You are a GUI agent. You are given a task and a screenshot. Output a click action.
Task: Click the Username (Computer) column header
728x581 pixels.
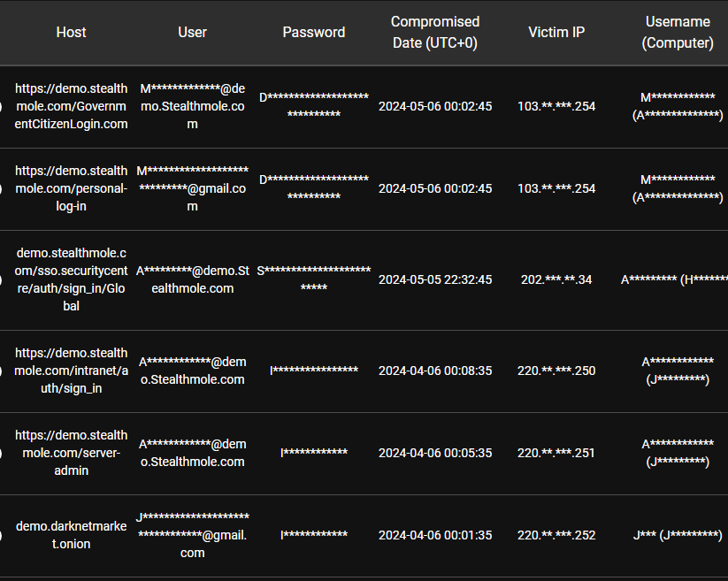coord(678,32)
